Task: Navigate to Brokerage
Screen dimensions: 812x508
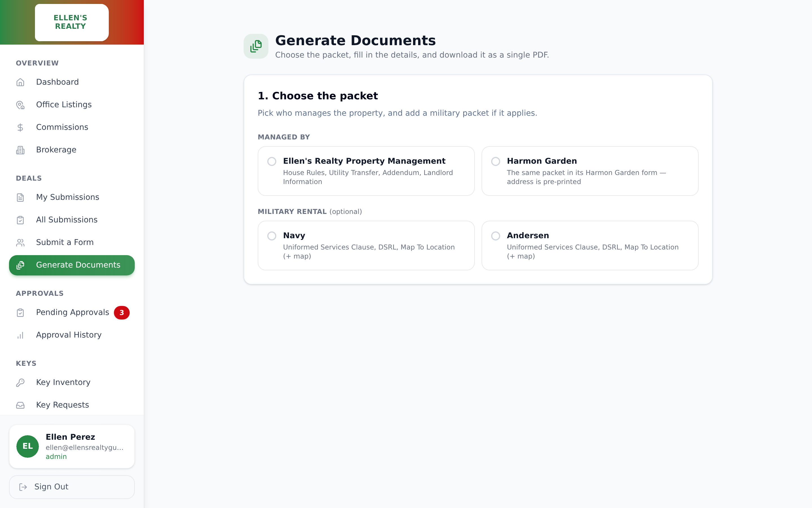Action: (x=72, y=150)
